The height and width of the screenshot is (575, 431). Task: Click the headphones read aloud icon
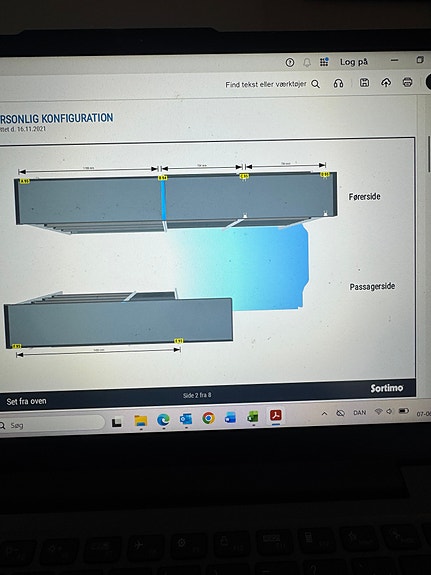tap(338, 83)
